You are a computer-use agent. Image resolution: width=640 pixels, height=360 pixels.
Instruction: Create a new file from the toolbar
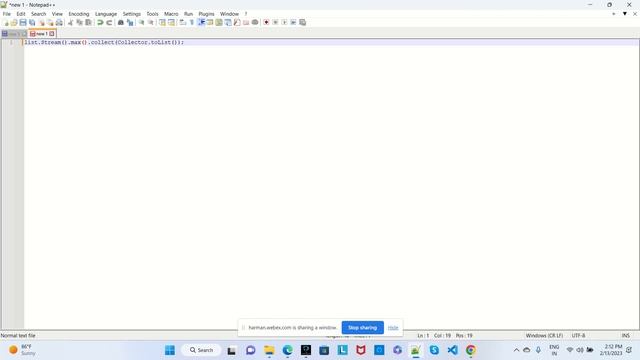pos(6,22)
